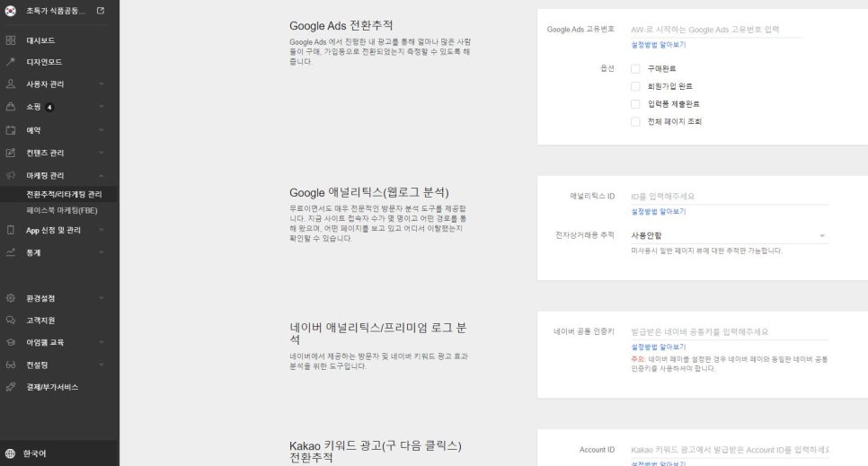
Task: Click the 예약 calendar icon
Action: [x=11, y=130]
